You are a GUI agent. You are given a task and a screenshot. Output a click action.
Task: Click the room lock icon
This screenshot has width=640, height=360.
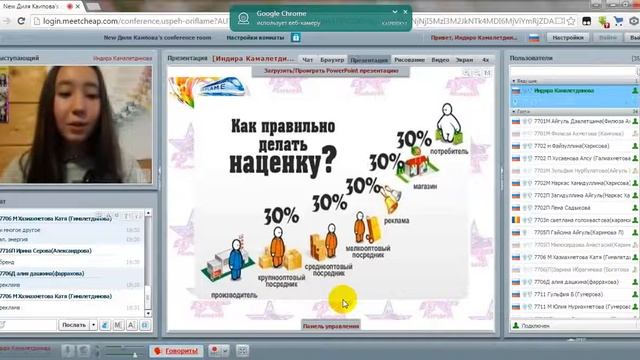point(296,38)
